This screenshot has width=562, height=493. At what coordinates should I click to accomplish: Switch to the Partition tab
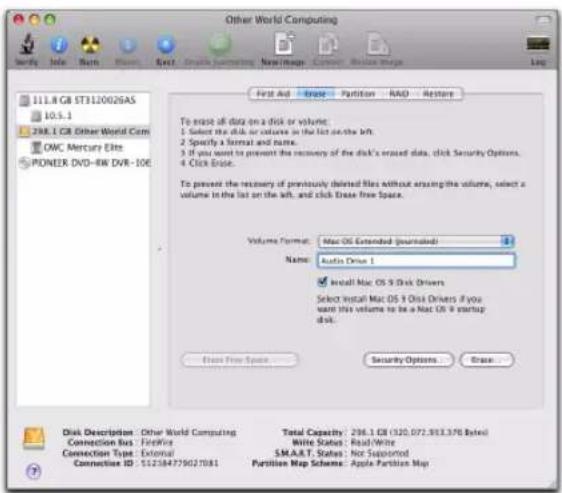[358, 94]
